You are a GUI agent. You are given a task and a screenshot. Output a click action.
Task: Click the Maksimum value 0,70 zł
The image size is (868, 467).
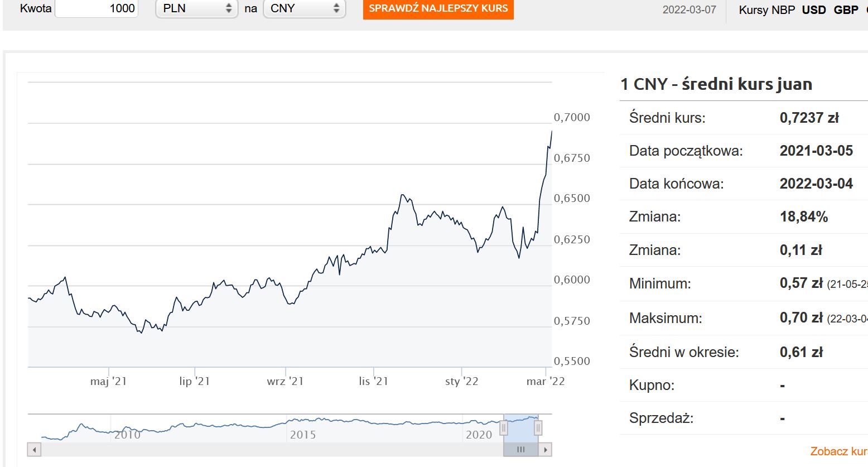coord(801,317)
